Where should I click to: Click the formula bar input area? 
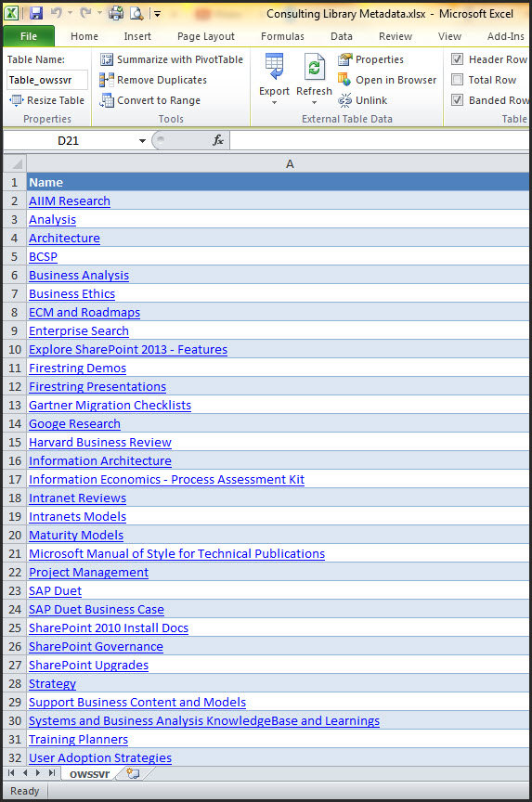pyautogui.click(x=380, y=140)
